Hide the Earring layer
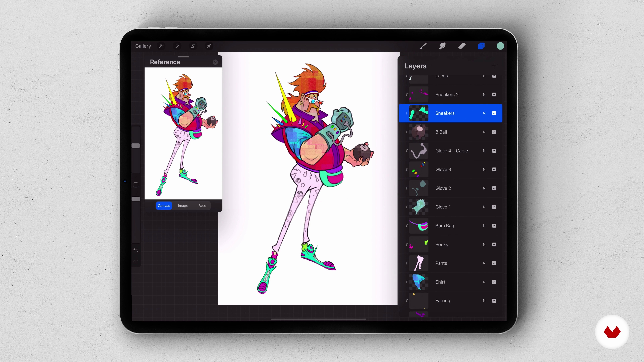 click(x=494, y=300)
